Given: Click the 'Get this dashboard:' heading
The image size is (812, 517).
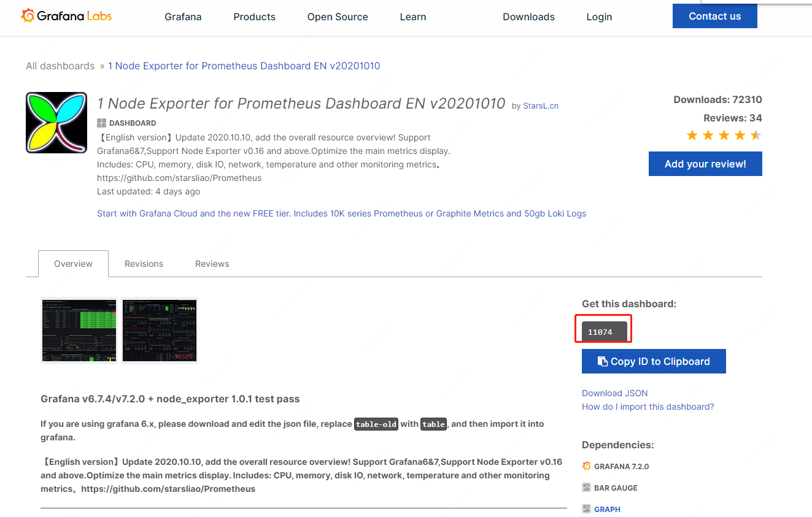Looking at the screenshot, I should [x=629, y=304].
